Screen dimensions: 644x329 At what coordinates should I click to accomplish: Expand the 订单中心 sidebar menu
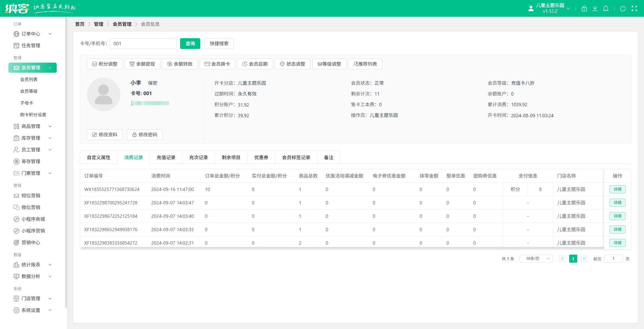tap(32, 34)
